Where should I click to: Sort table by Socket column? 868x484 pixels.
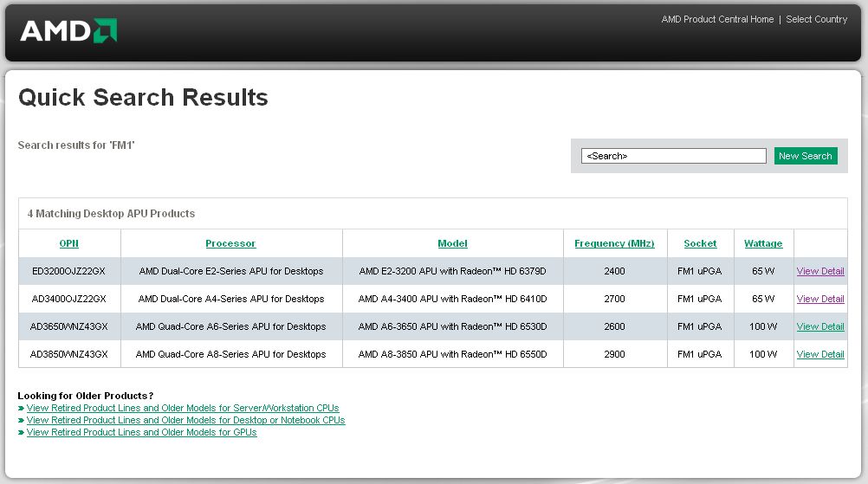click(x=700, y=243)
